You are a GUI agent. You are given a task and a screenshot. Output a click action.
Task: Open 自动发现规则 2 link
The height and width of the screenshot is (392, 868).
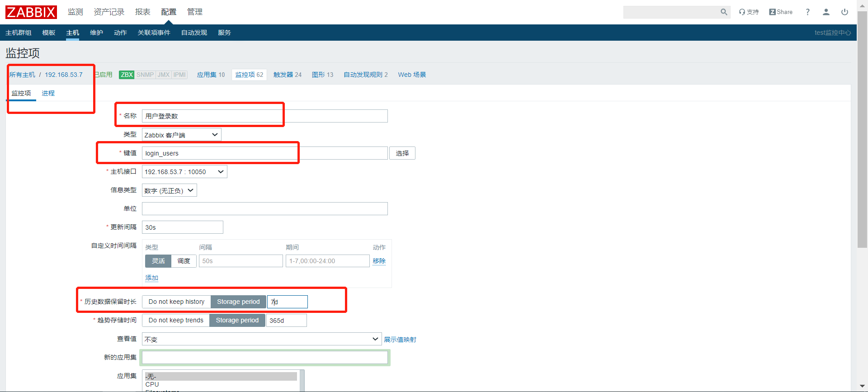pyautogui.click(x=366, y=75)
